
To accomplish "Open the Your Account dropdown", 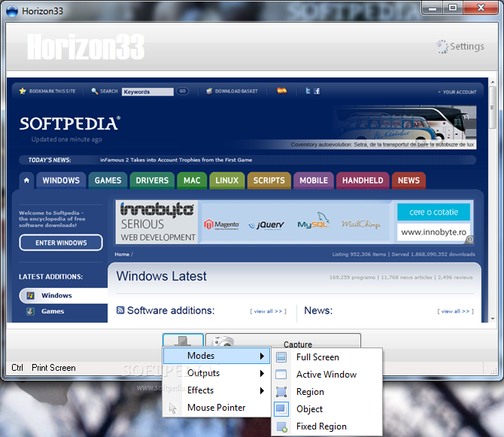I will (457, 93).
